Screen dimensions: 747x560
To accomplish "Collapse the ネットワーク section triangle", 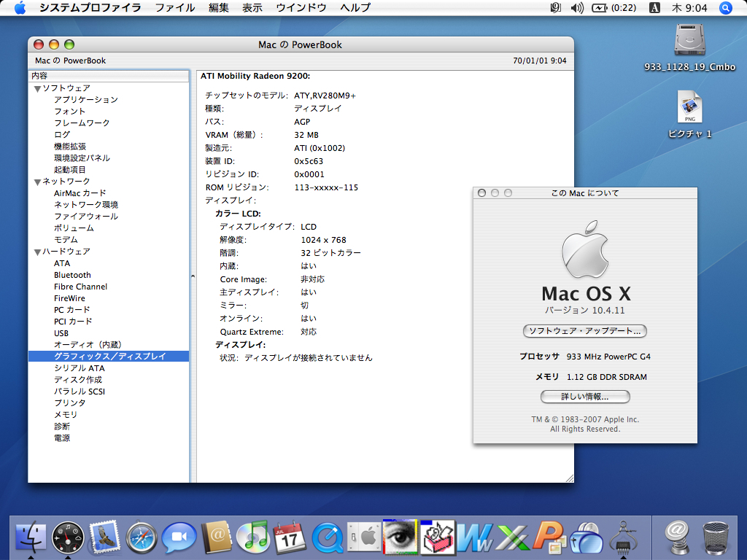I will 37,182.
